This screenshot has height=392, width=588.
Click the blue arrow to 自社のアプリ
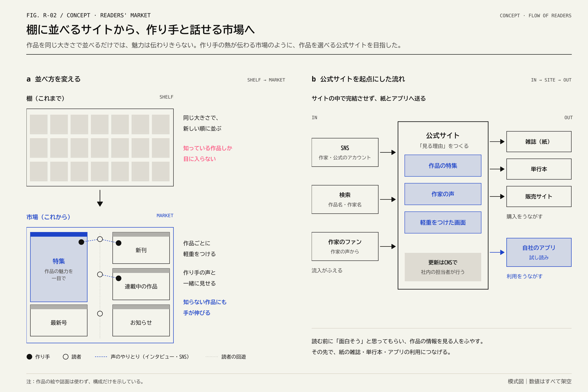pyautogui.click(x=497, y=252)
